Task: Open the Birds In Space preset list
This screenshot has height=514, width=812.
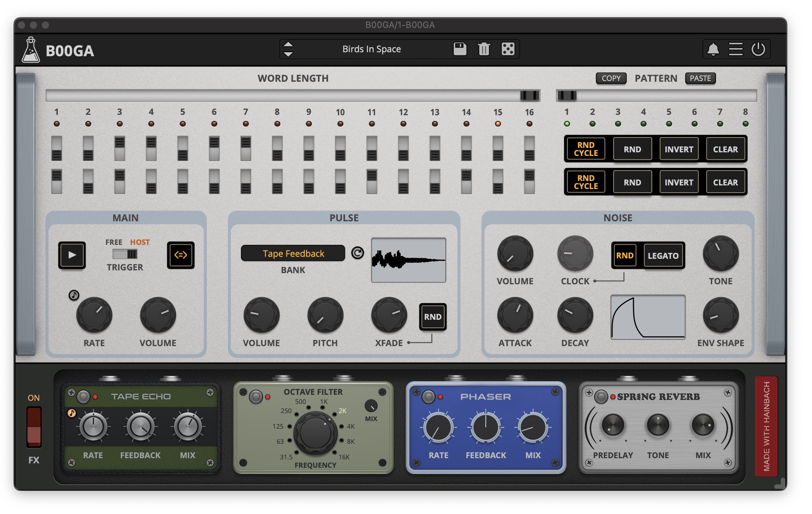Action: pyautogui.click(x=371, y=49)
